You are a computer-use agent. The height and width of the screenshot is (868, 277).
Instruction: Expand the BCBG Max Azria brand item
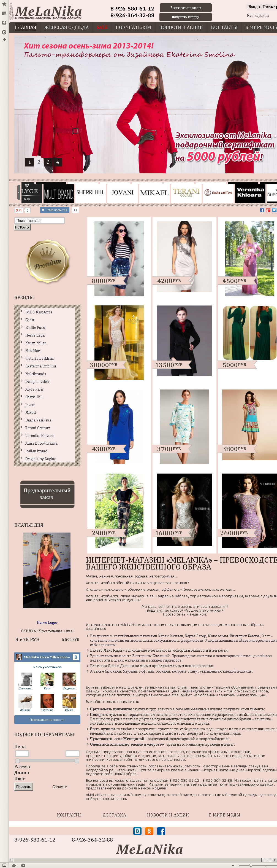tap(39, 312)
